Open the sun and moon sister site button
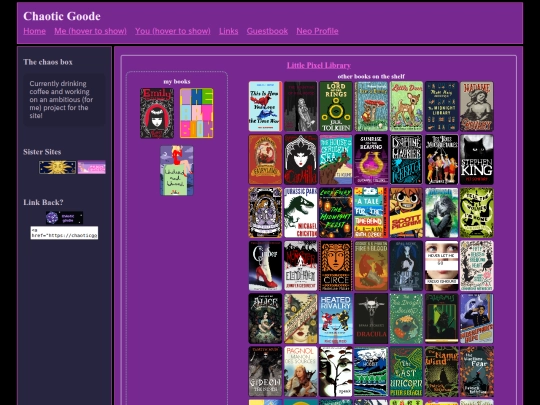The height and width of the screenshot is (405, 540). [x=58, y=167]
